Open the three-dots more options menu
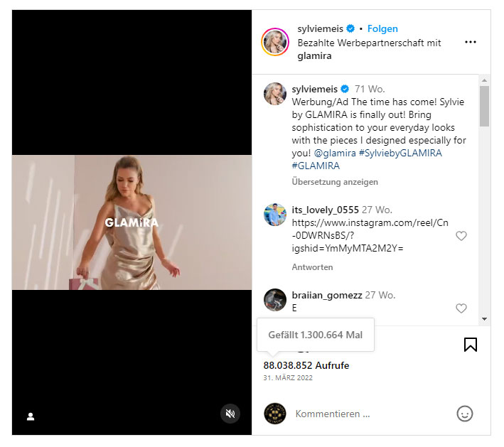The height and width of the screenshot is (447, 504). pyautogui.click(x=470, y=42)
